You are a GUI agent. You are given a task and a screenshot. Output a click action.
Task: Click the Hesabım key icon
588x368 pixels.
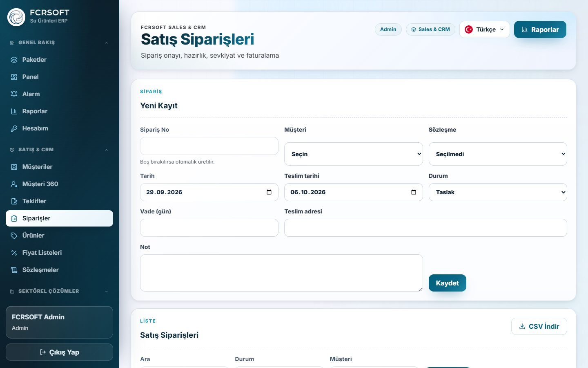click(14, 128)
